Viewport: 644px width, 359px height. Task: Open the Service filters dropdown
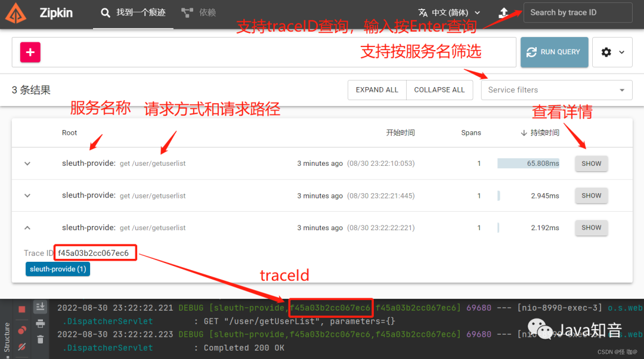556,89
